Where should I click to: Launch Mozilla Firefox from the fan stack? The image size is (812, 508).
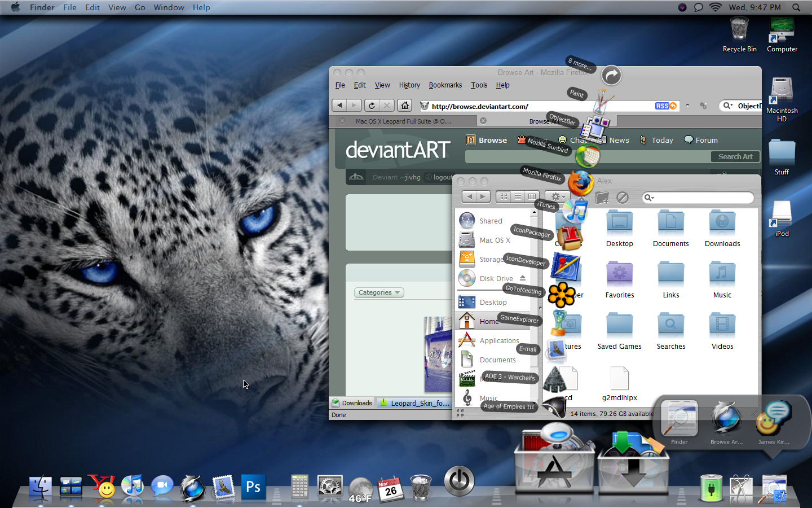pos(581,183)
